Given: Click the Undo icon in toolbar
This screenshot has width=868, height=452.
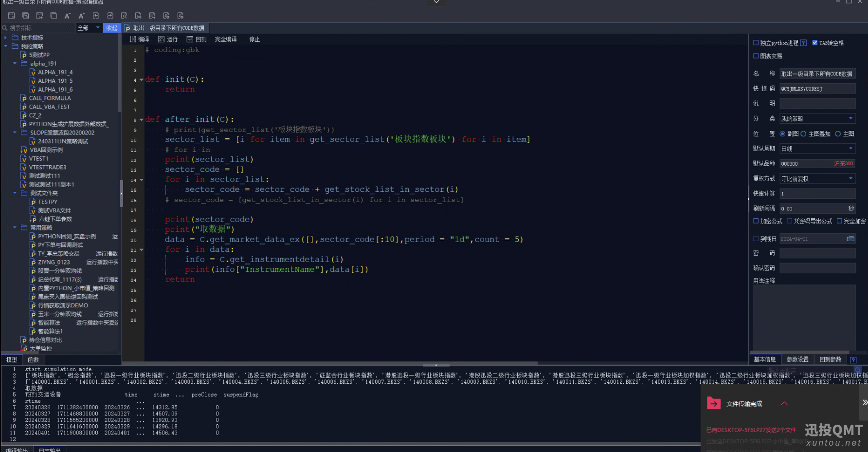Looking at the screenshot, I should tap(96, 16).
